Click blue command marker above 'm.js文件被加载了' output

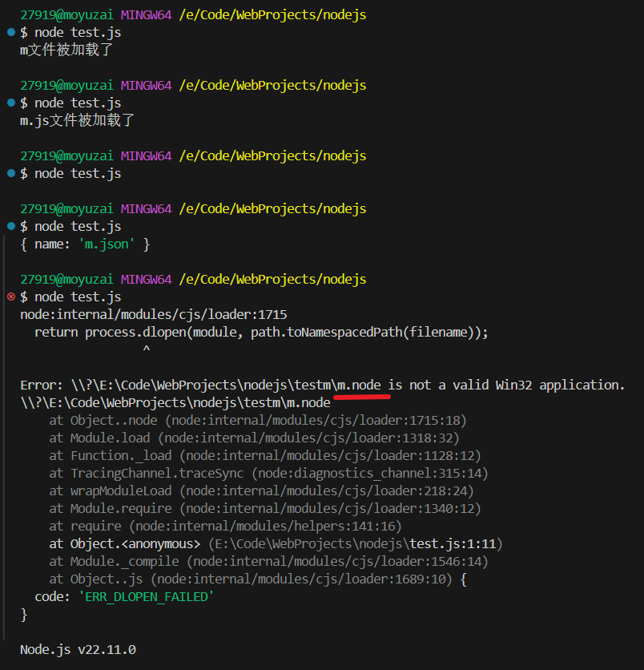pos(11,103)
